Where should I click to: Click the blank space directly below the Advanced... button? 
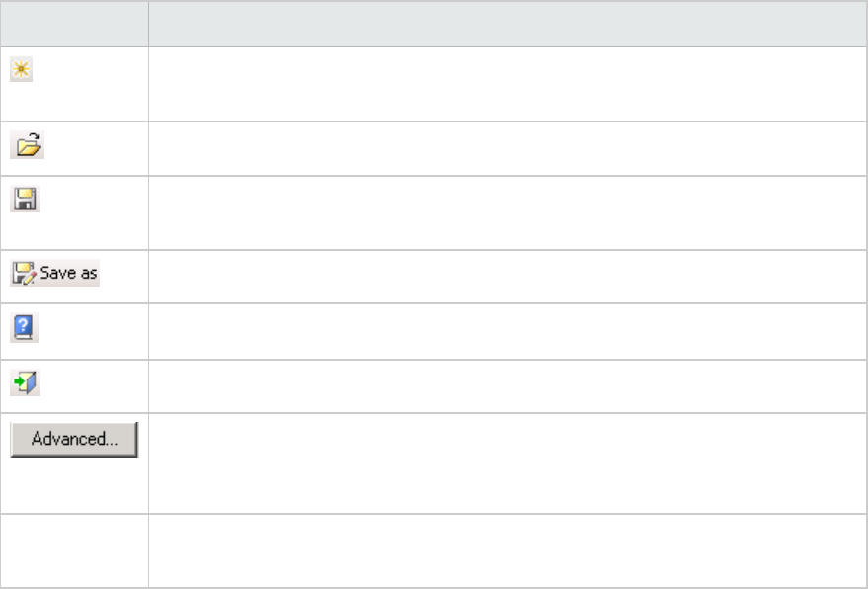click(x=74, y=486)
